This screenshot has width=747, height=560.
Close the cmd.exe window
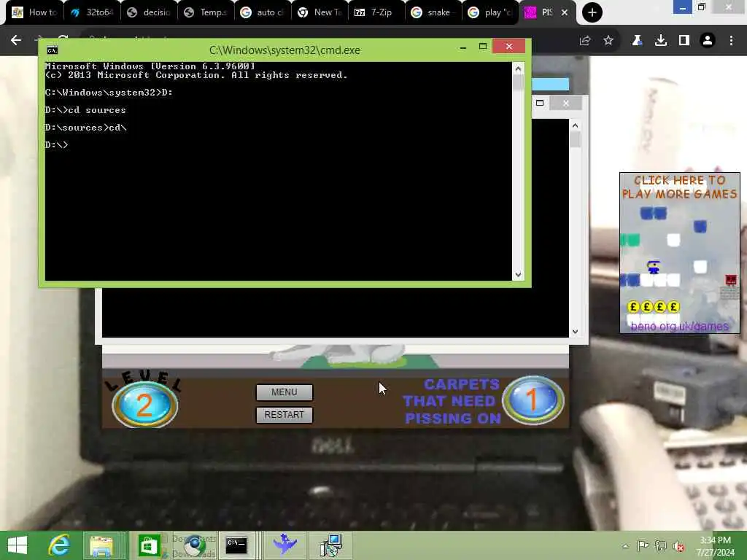(x=508, y=46)
